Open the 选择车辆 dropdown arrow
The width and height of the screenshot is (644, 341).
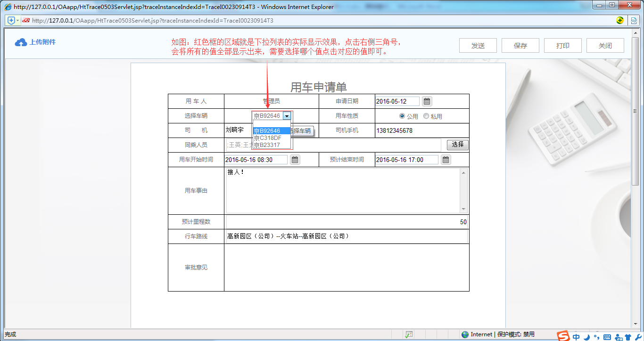click(288, 116)
